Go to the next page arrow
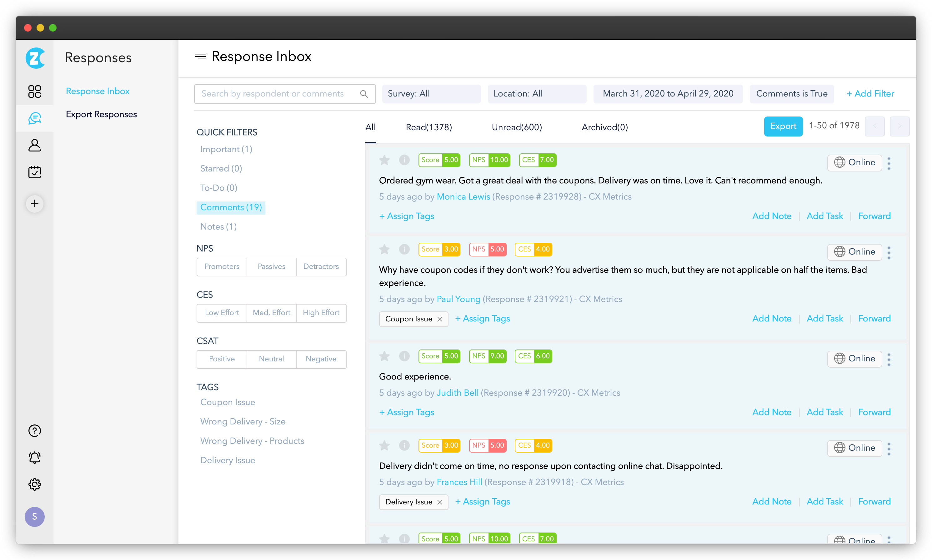The height and width of the screenshot is (560, 932). point(899,126)
